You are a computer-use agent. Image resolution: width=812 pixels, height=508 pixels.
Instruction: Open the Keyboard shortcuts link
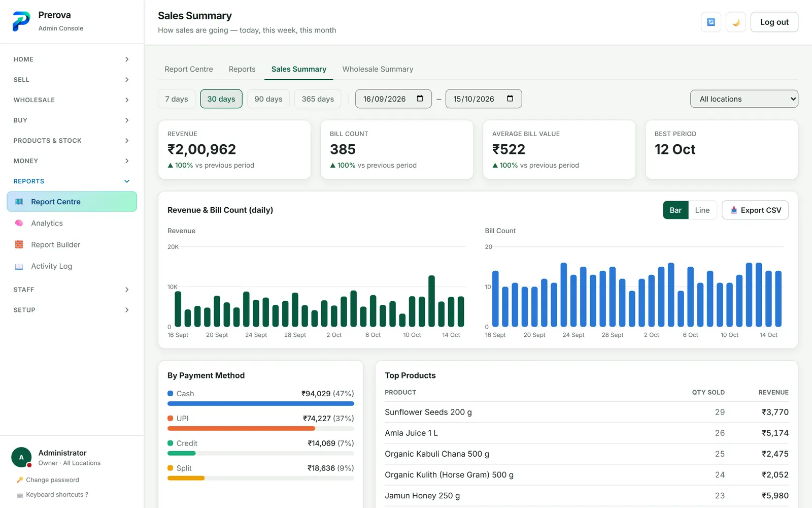click(57, 495)
